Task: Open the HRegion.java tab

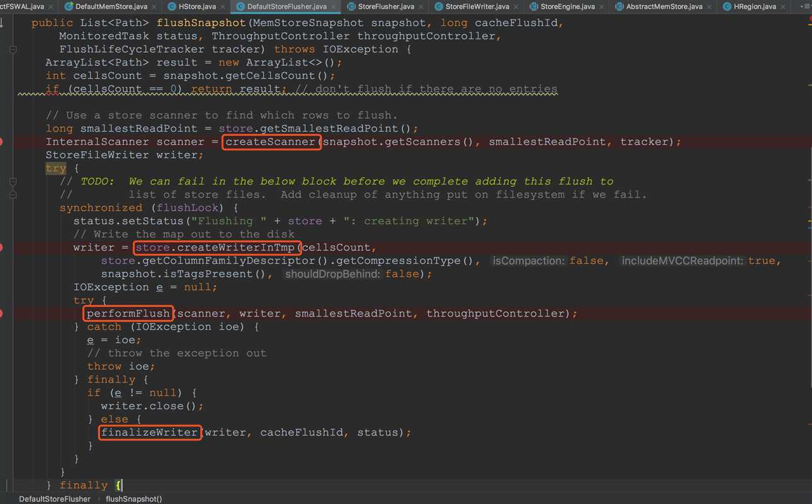Action: point(754,6)
